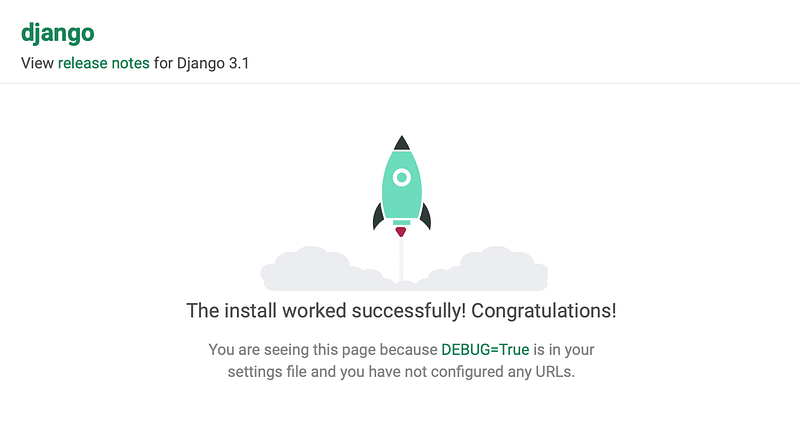The width and height of the screenshot is (800, 431).
Task: Click the right gray smoke cloud
Action: click(x=487, y=269)
